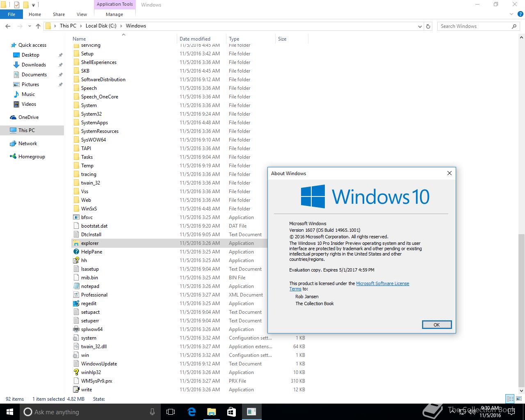Select the Professional XML document icon

[x=76, y=295]
